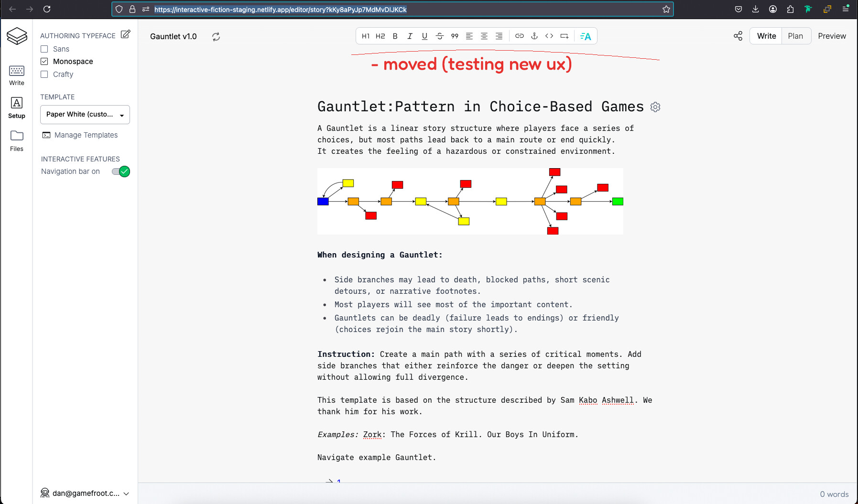Viewport: 858px width, 504px height.
Task: Click the browser address bar URL
Action: pos(280,9)
